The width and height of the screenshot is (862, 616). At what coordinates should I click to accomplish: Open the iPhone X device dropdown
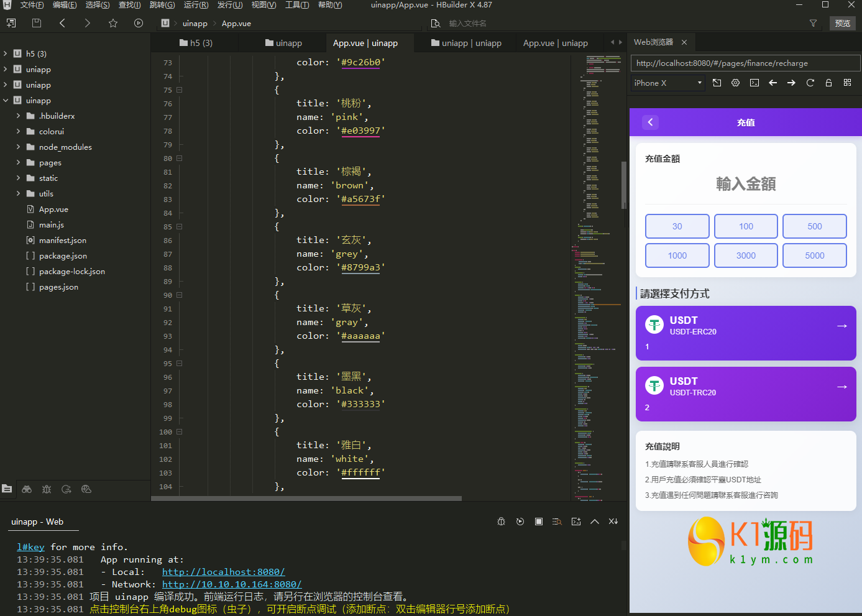[667, 83]
